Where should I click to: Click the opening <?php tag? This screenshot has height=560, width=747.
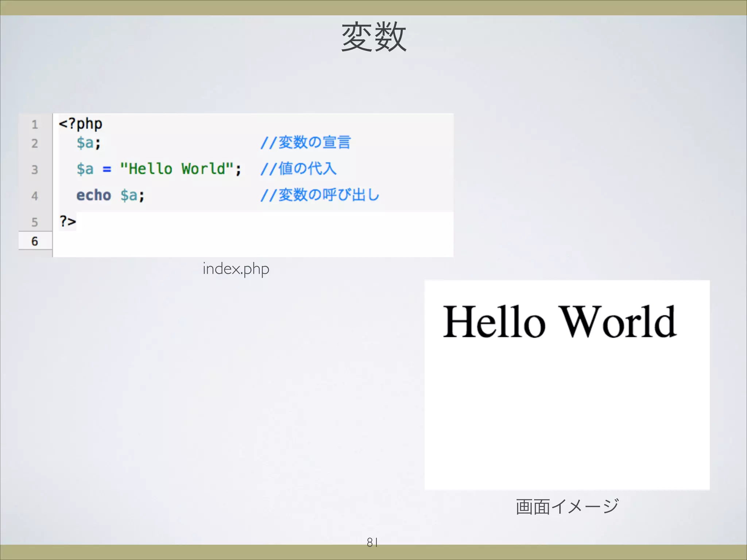(81, 124)
